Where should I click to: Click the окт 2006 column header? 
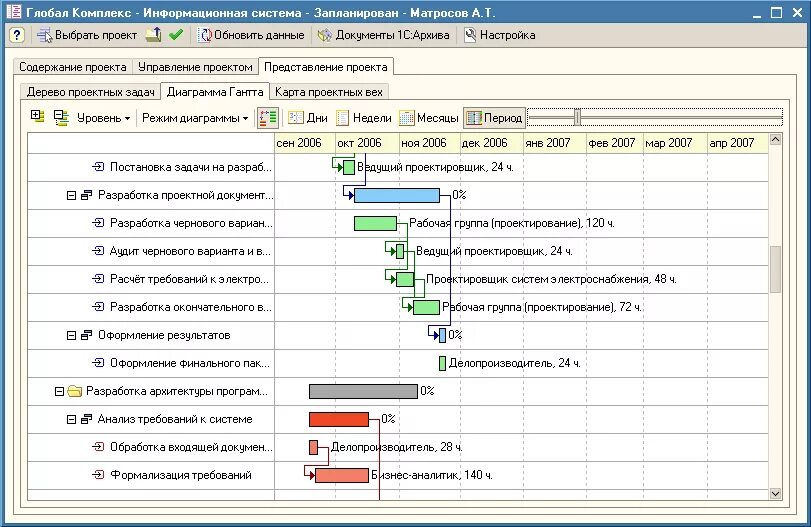pos(367,143)
